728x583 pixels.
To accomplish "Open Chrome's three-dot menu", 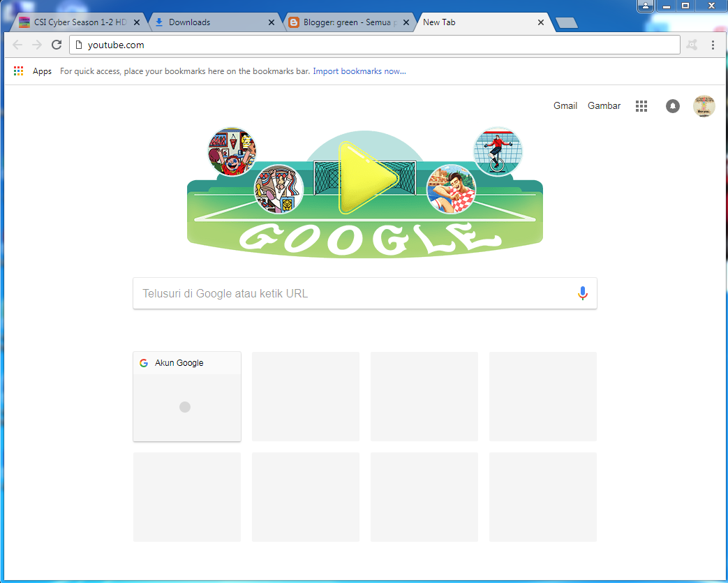I will tap(713, 45).
